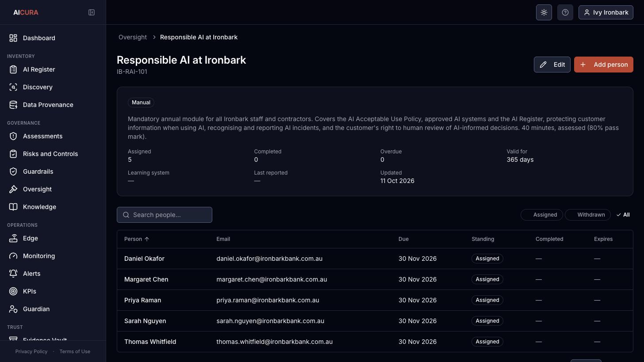
Task: Open AI Register in sidebar
Action: pos(53,69)
